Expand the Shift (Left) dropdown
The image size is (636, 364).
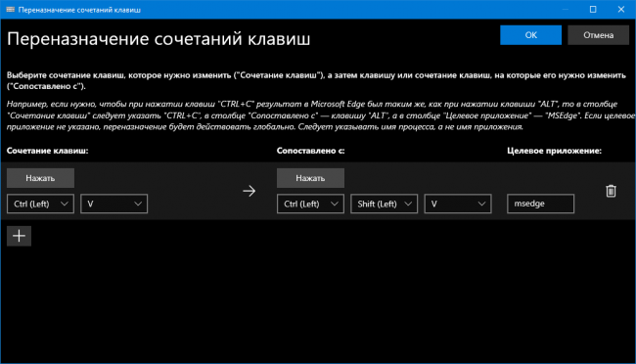385,204
